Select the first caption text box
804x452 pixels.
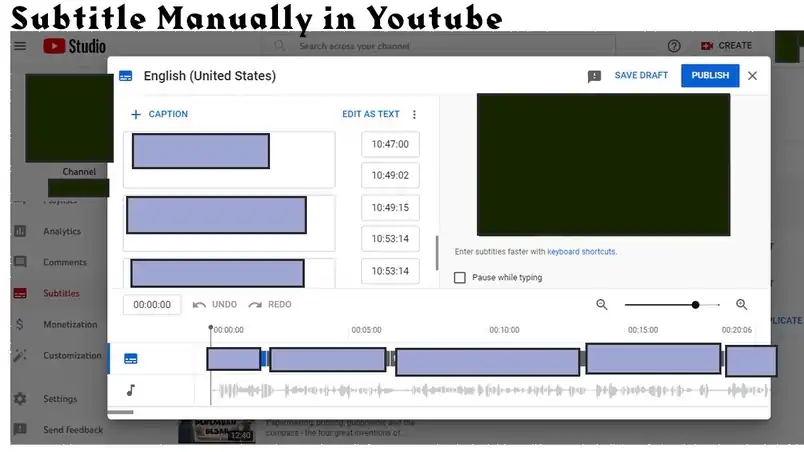229,159
